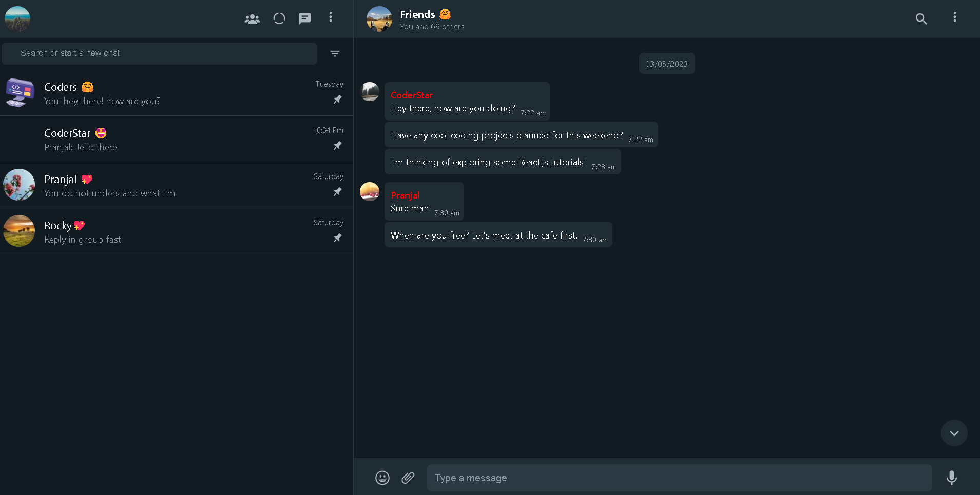Open the emoji picker
Viewport: 980px width, 495px height.
pos(382,478)
